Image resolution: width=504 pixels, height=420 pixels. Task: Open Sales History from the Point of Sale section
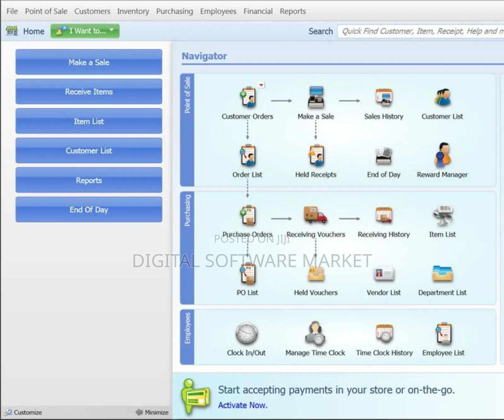384,98
